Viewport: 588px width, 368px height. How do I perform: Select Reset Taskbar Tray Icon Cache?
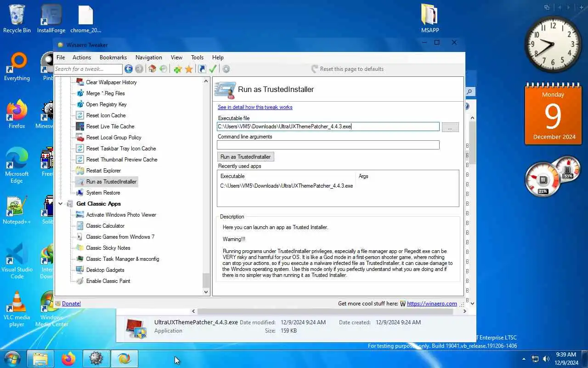121,149
